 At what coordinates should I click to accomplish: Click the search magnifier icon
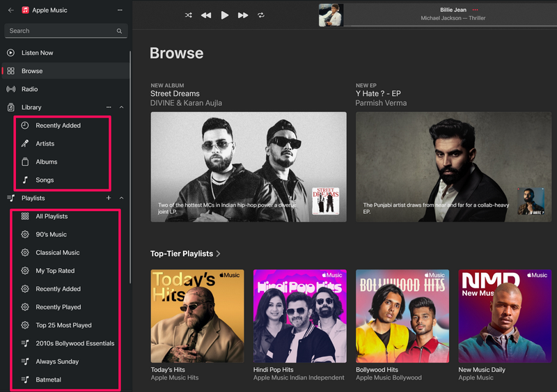[119, 31]
